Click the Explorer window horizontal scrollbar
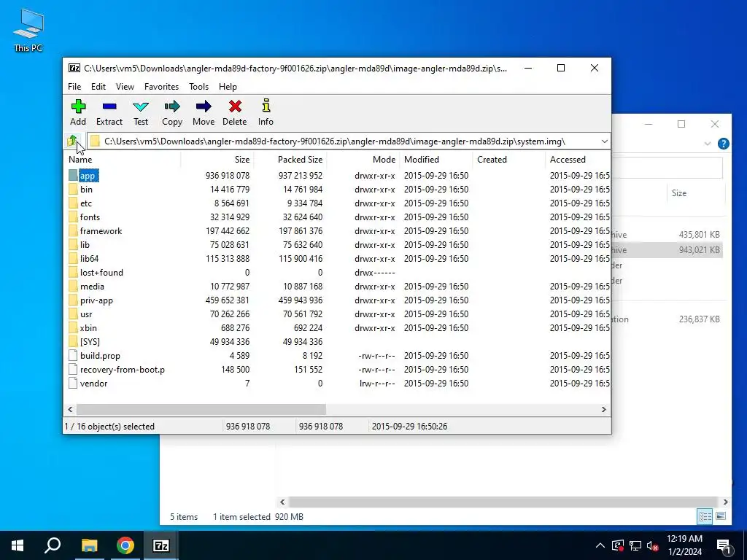The width and height of the screenshot is (747, 560). pyautogui.click(x=503, y=502)
